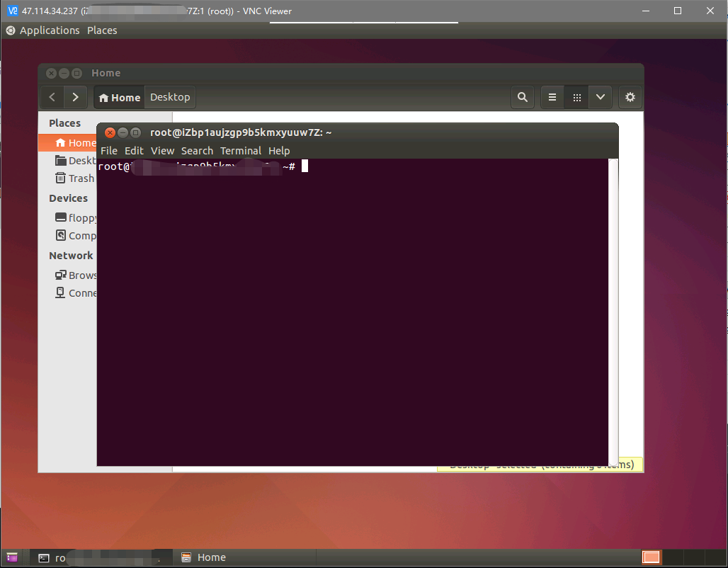The width and height of the screenshot is (728, 568).
Task: Click the active workspace in workspace switcher
Action: 651,557
